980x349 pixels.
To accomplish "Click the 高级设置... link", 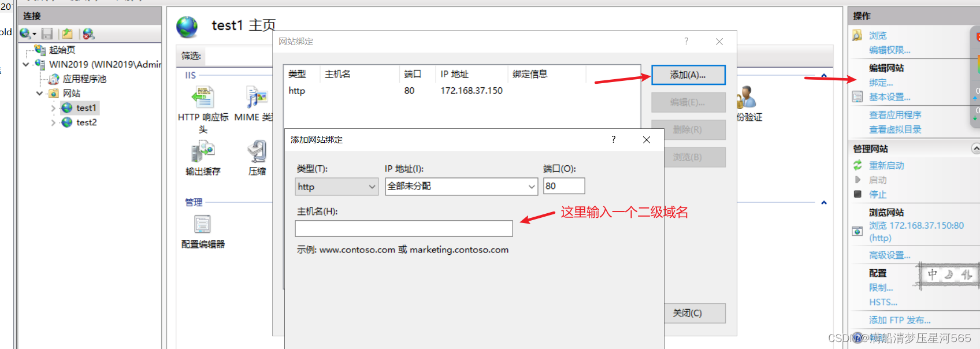I will 890,255.
